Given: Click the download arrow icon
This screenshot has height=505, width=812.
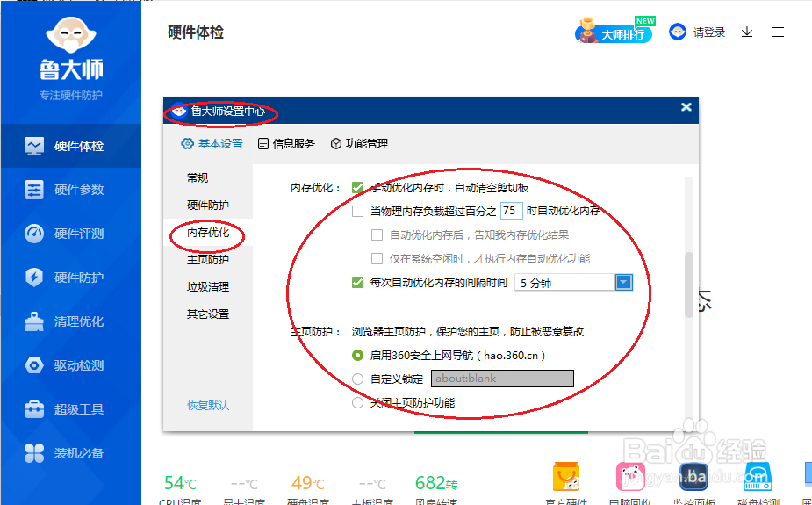Looking at the screenshot, I should pyautogui.click(x=747, y=32).
